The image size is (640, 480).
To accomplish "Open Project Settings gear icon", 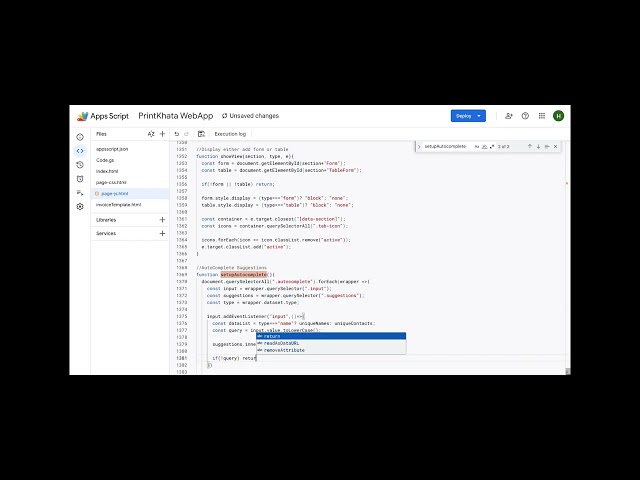I will click(x=80, y=207).
